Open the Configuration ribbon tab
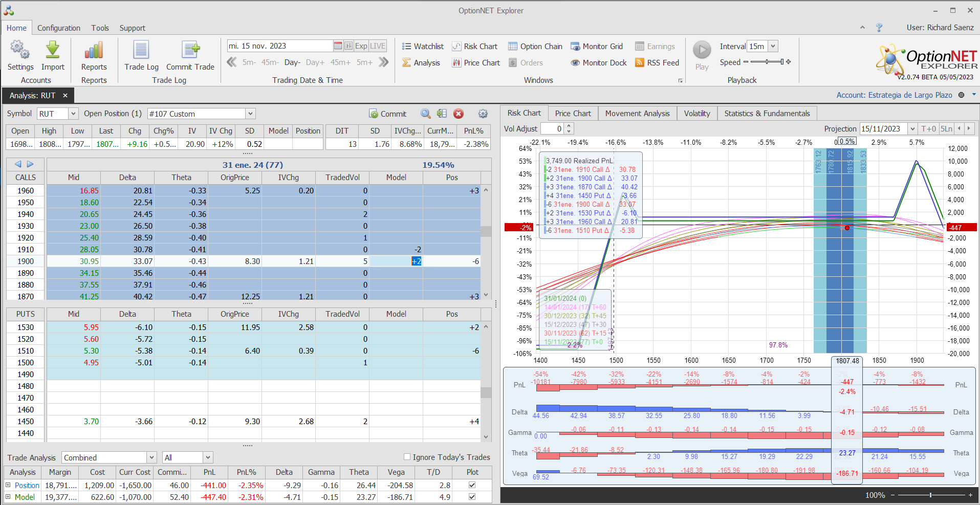This screenshot has width=980, height=505. 58,28
